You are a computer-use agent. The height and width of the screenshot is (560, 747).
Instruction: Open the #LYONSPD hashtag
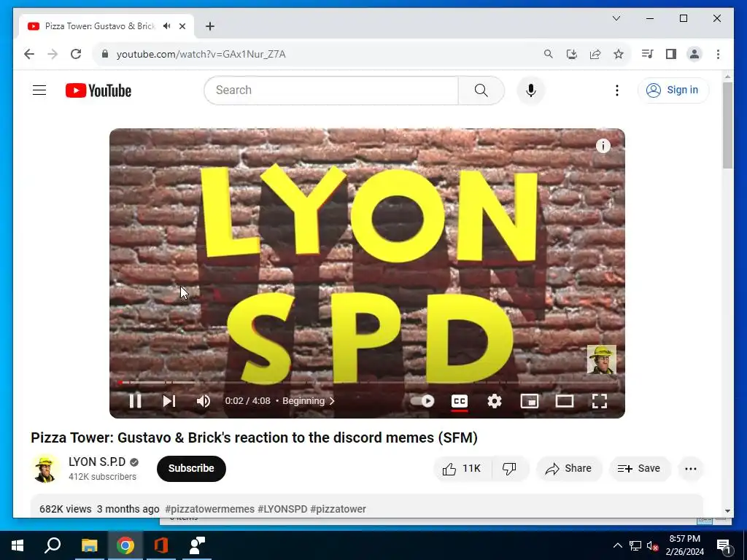coord(282,509)
